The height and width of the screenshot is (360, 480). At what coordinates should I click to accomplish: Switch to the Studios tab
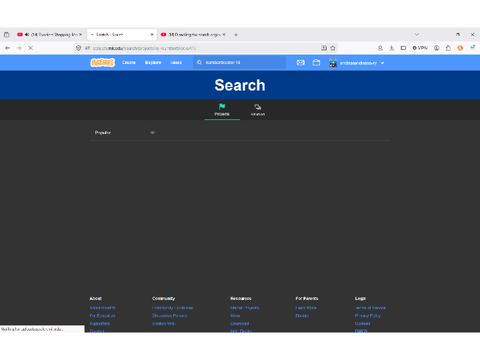pos(258,110)
